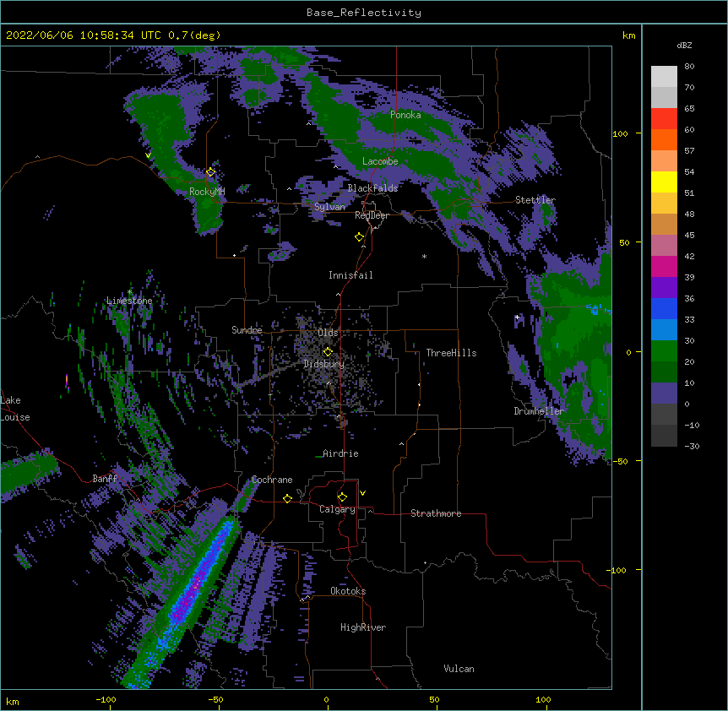
Task: Click the white plus marker north of Drumheller
Action: point(517,317)
